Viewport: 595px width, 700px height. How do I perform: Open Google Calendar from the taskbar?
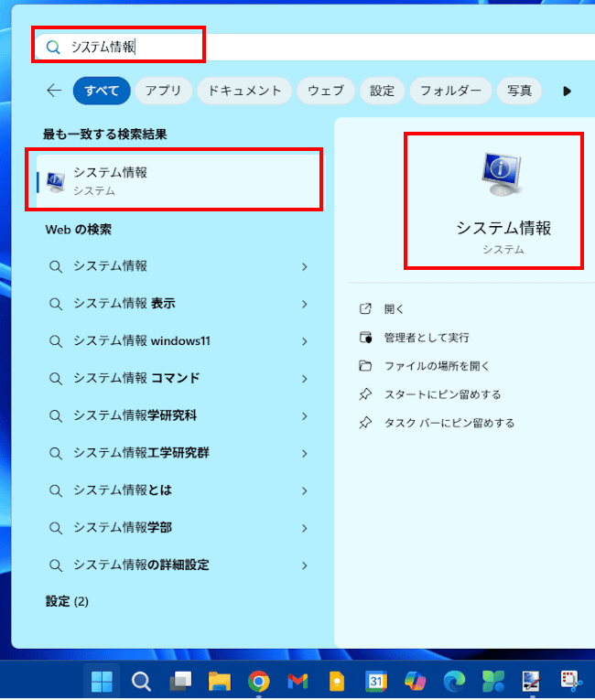click(x=376, y=682)
